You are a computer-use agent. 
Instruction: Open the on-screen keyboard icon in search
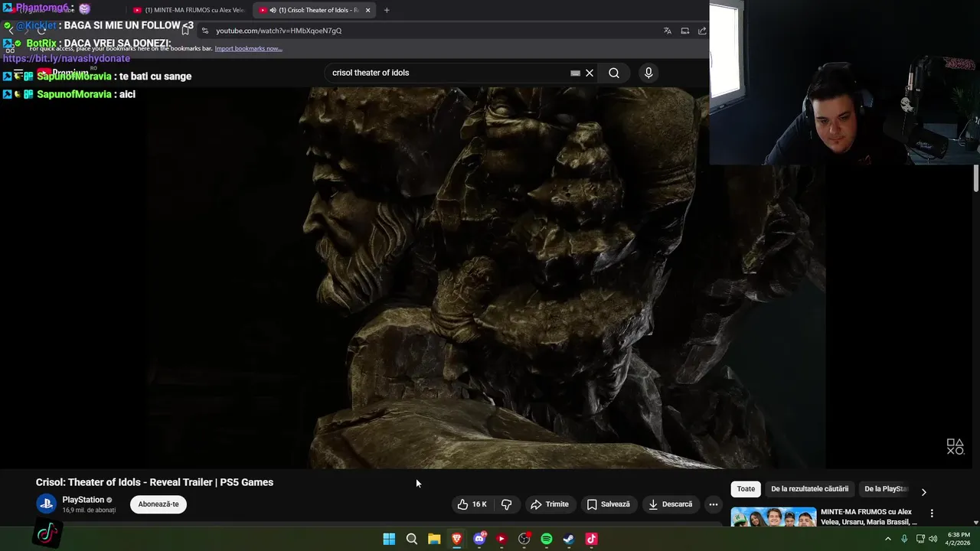[575, 73]
